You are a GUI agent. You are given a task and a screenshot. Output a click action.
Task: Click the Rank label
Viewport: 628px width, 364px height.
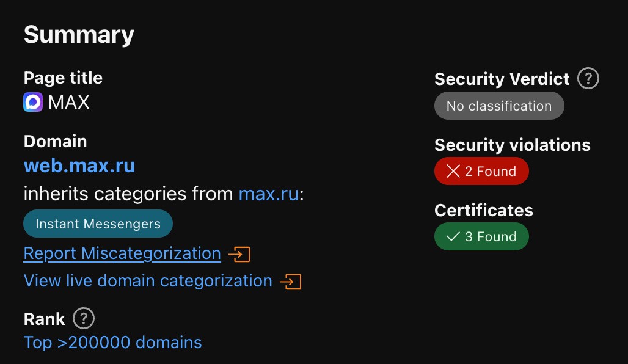[x=44, y=319]
